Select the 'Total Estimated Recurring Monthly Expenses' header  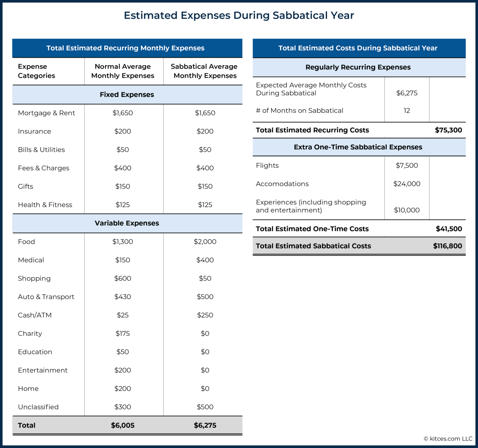pyautogui.click(x=125, y=48)
